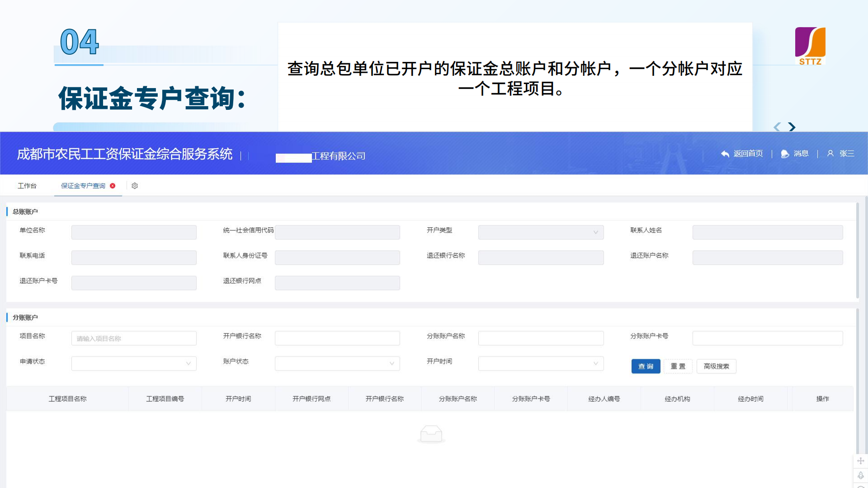Click the 查询 search button
This screenshot has width=868, height=488.
[646, 366]
